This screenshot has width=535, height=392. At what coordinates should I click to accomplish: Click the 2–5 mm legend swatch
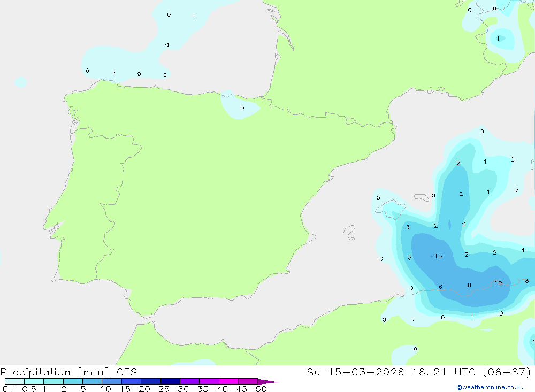tap(73, 381)
